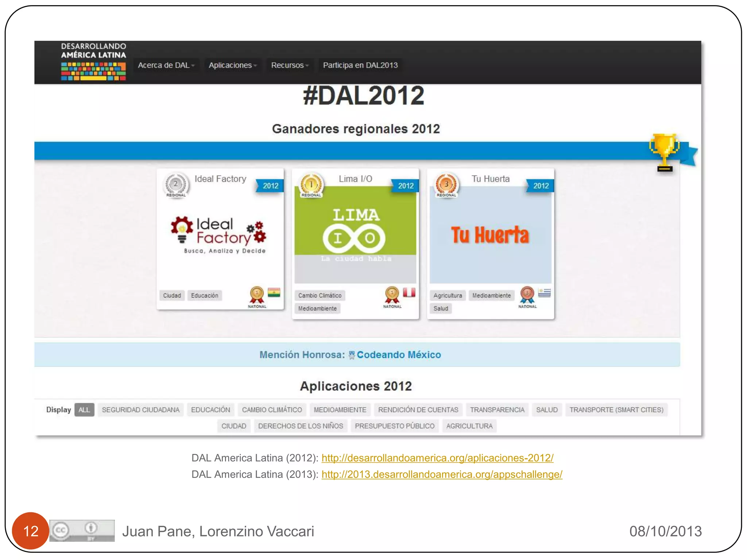The height and width of the screenshot is (560, 747).
Task: Click the national bronze medal on Tu Huerta
Action: (x=527, y=297)
